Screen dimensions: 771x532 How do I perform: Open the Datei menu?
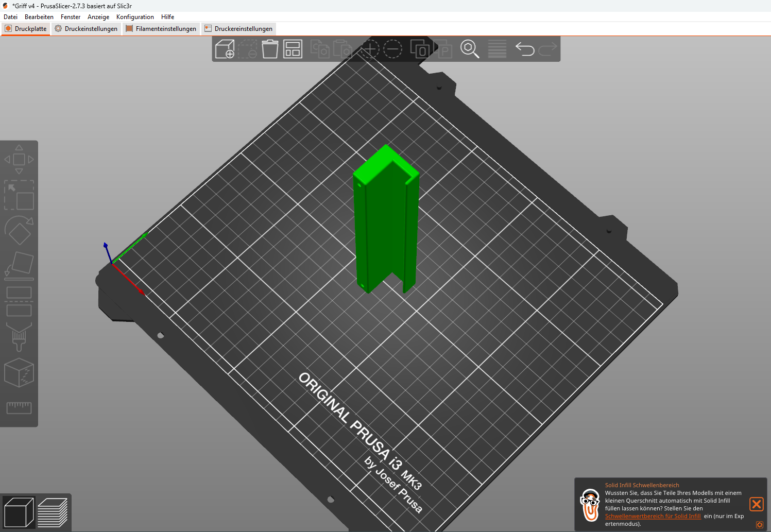tap(10, 17)
